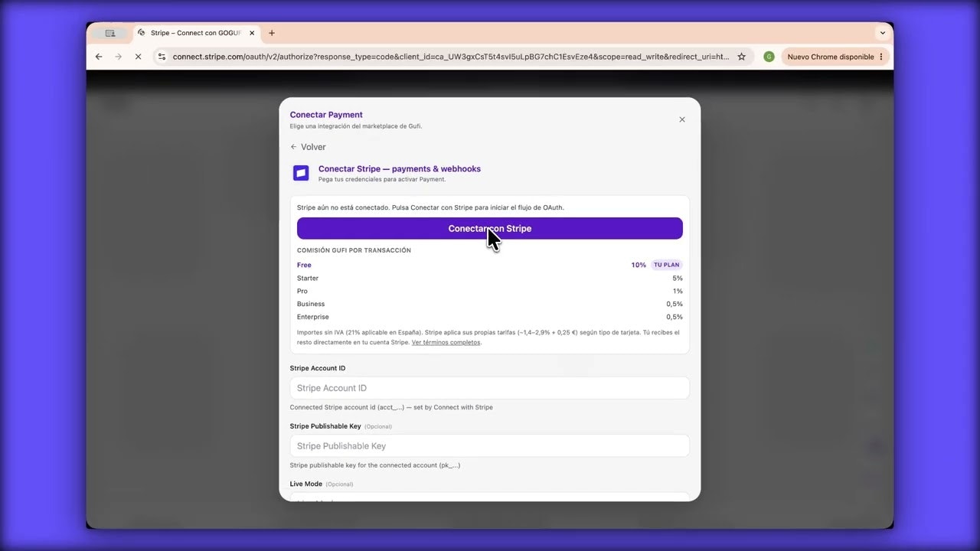980x551 pixels.
Task: Go back with the Volver link
Action: (x=308, y=147)
